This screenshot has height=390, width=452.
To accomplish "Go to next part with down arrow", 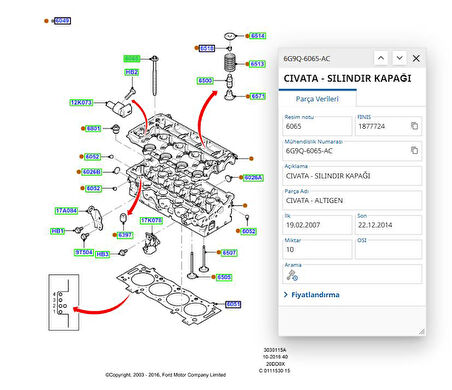I will click(x=399, y=58).
